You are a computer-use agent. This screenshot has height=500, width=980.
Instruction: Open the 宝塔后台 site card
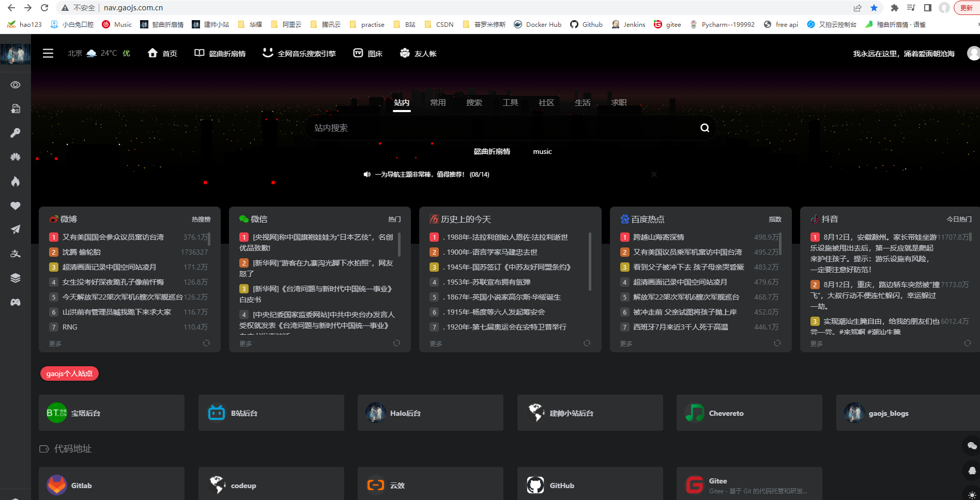coord(112,413)
